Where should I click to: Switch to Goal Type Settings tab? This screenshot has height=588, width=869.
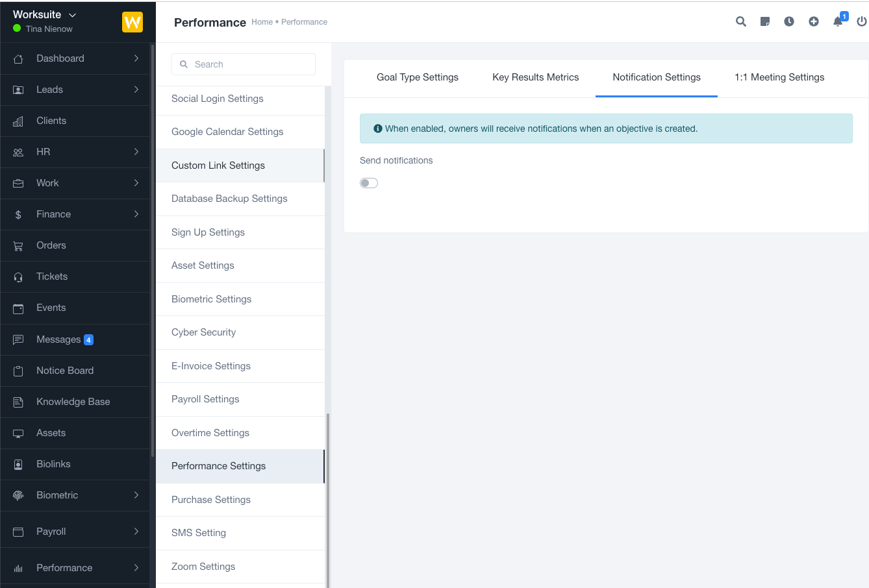point(418,77)
